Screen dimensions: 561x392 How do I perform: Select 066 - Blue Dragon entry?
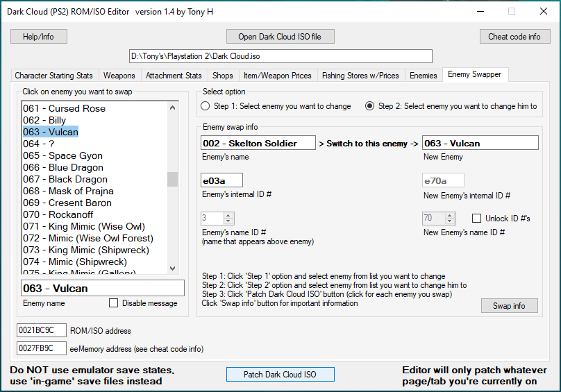(x=94, y=167)
